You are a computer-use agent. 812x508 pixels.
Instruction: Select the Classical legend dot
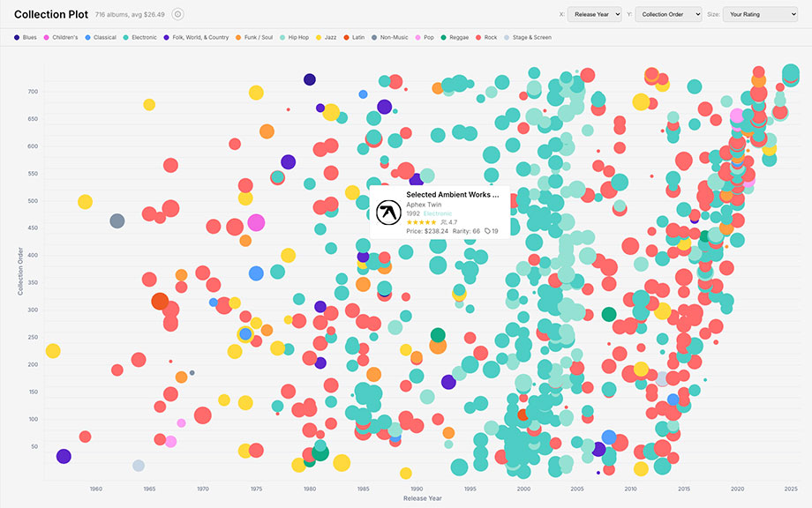(x=88, y=38)
